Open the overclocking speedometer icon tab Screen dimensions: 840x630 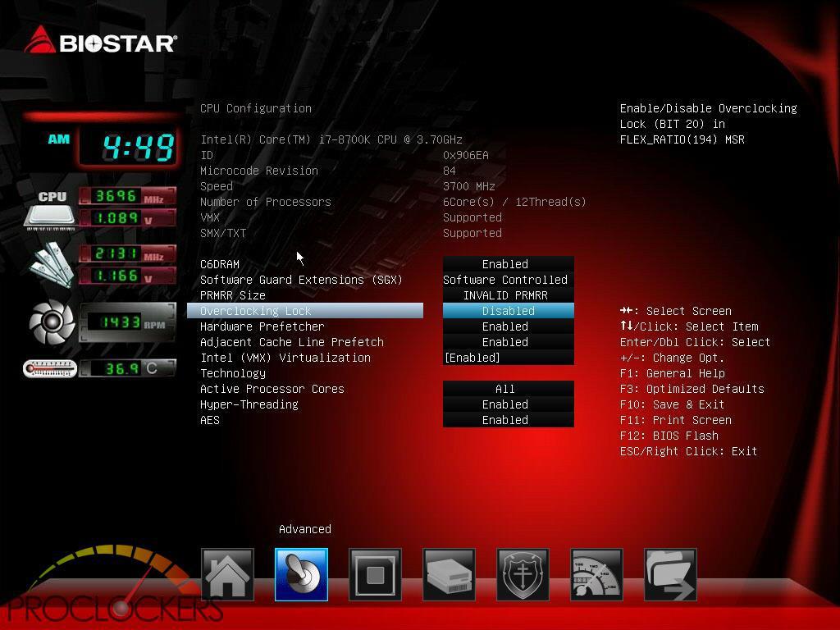coord(596,574)
